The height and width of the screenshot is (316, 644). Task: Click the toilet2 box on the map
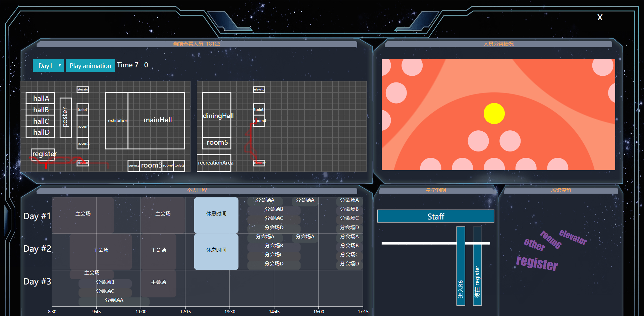click(x=179, y=166)
